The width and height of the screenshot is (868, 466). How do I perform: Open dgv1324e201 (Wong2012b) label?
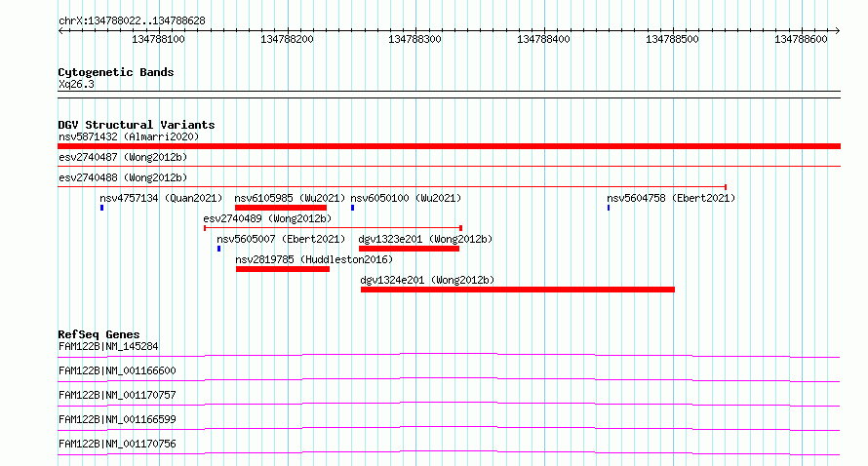427,280
